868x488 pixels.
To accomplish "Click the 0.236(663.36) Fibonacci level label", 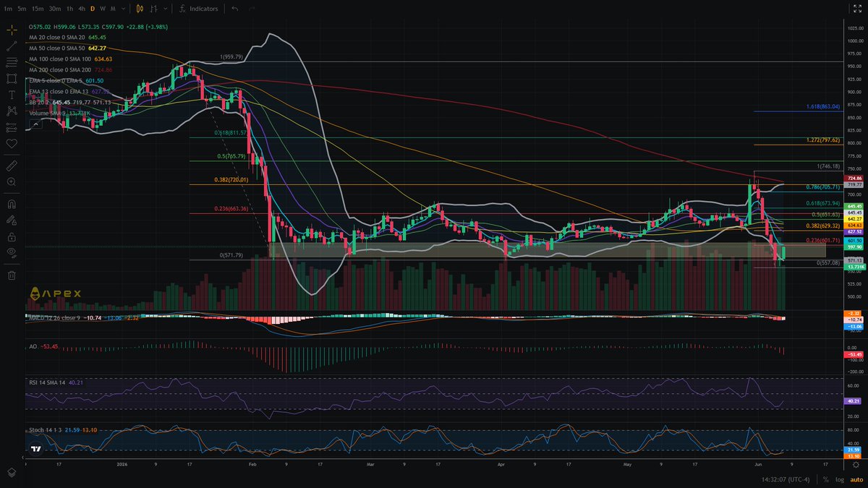I will click(231, 209).
